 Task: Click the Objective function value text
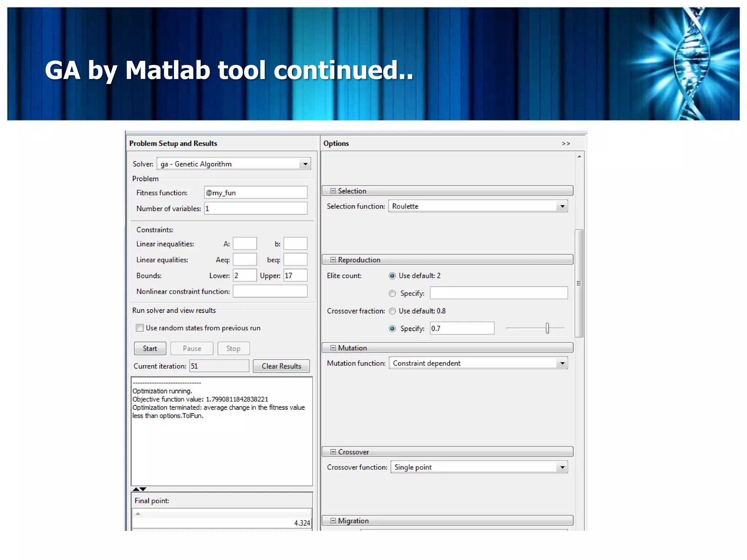(200, 399)
